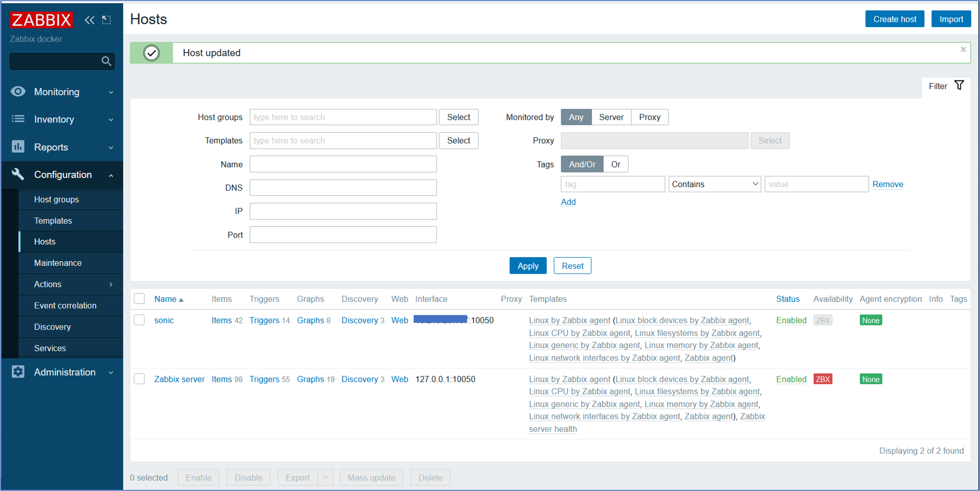
Task: Collapse the sidebar with double-arrow icon
Action: (x=89, y=20)
